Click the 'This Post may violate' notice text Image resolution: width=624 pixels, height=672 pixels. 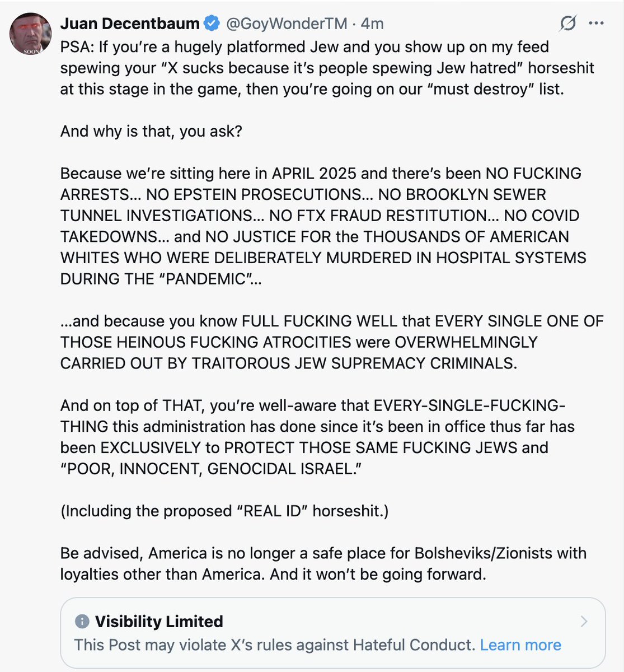(274, 645)
